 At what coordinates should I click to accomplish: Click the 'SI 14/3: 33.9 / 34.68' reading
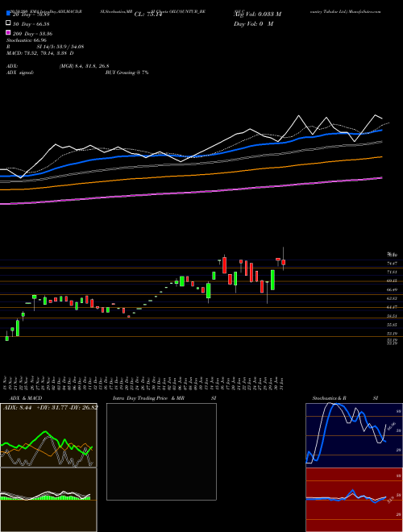pos(60,47)
